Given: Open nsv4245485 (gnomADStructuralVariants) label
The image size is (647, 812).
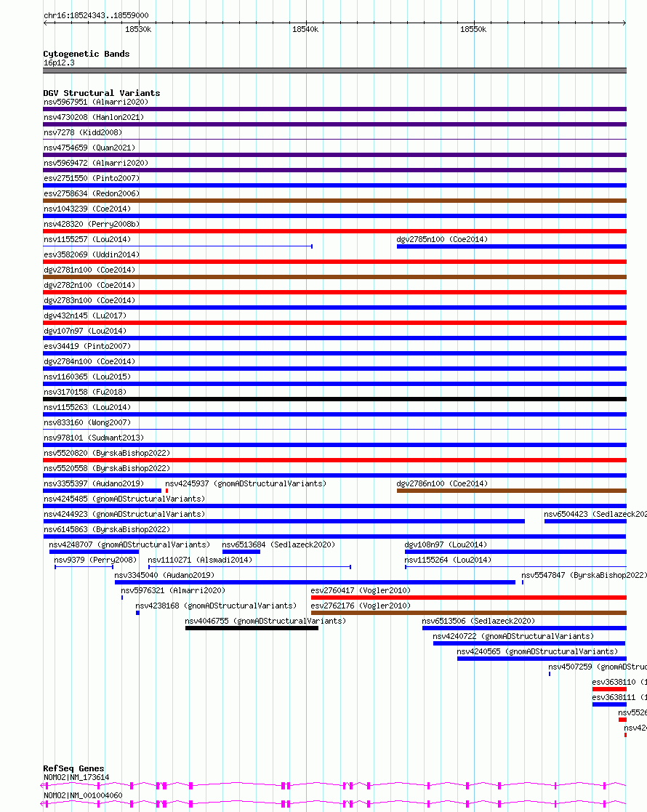Looking at the screenshot, I should tap(124, 499).
